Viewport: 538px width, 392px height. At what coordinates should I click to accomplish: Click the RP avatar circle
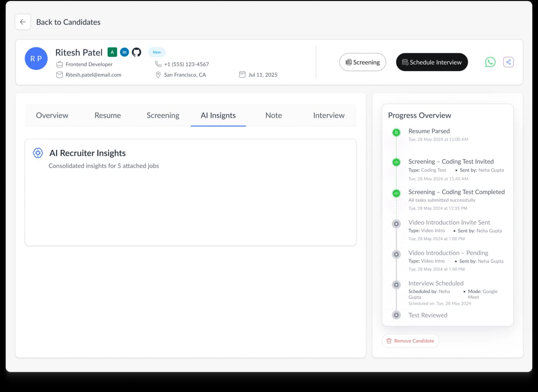pos(36,59)
